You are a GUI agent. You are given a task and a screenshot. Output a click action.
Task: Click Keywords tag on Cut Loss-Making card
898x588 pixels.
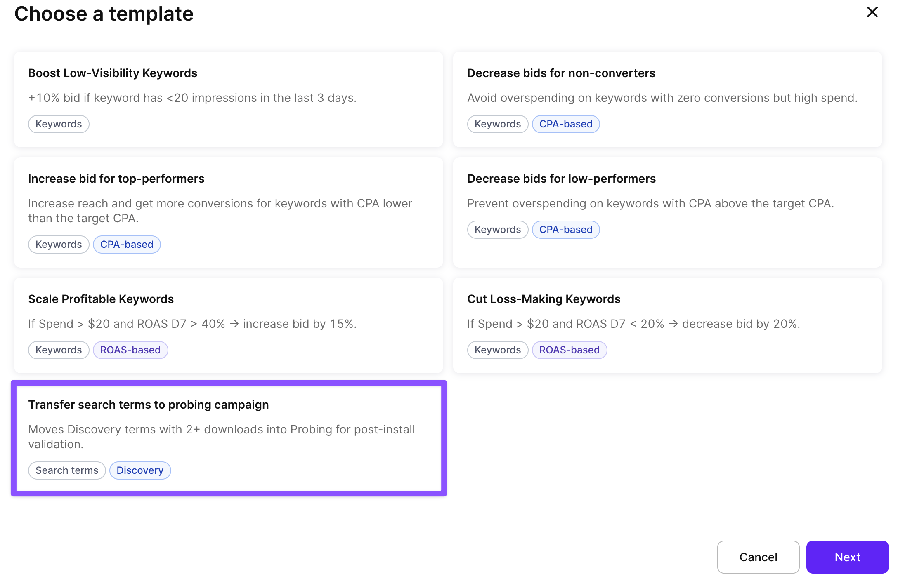pos(498,350)
